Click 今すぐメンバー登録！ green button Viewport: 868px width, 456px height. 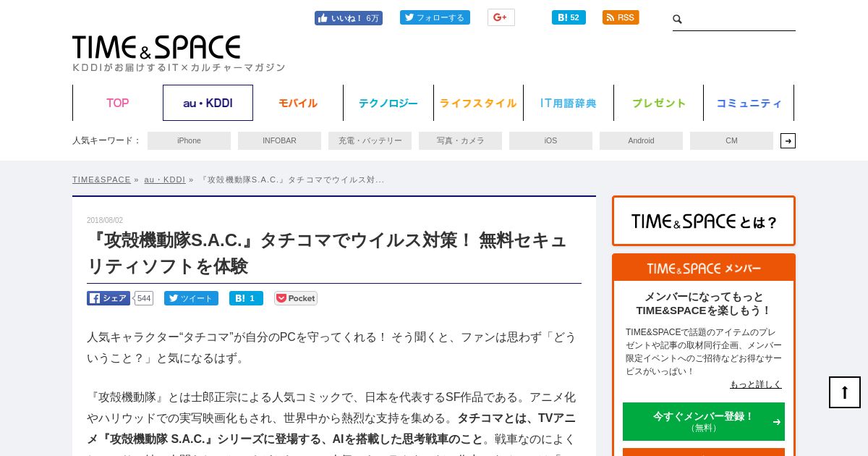[x=704, y=421]
